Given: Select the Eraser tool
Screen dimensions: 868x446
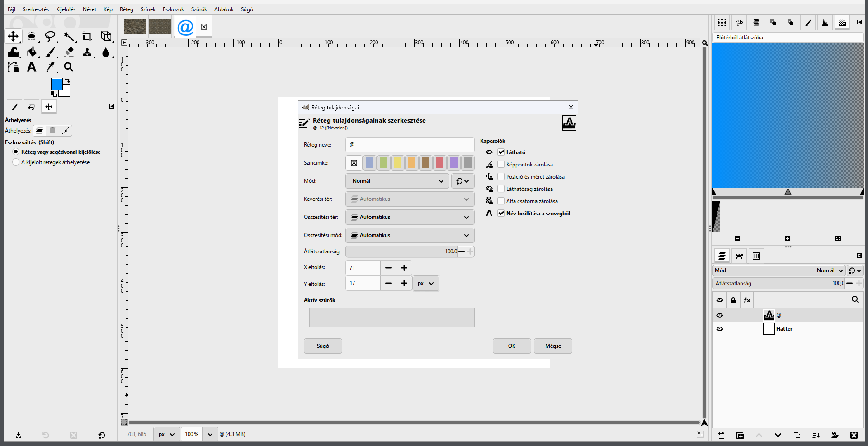Looking at the screenshot, I should 69,52.
